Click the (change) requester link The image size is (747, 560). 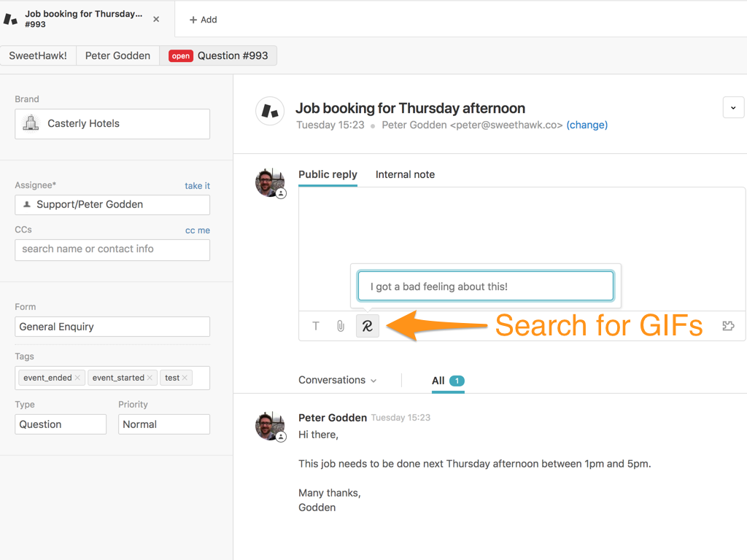coord(587,125)
